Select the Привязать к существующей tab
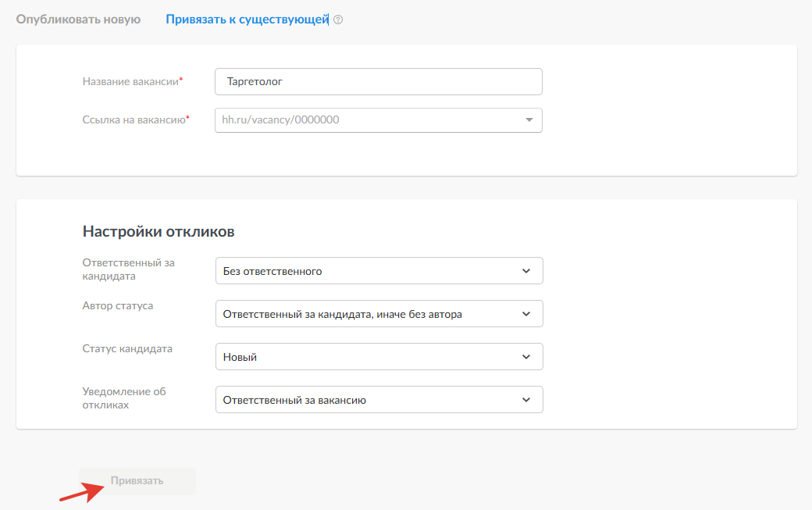The image size is (812, 510). (247, 20)
